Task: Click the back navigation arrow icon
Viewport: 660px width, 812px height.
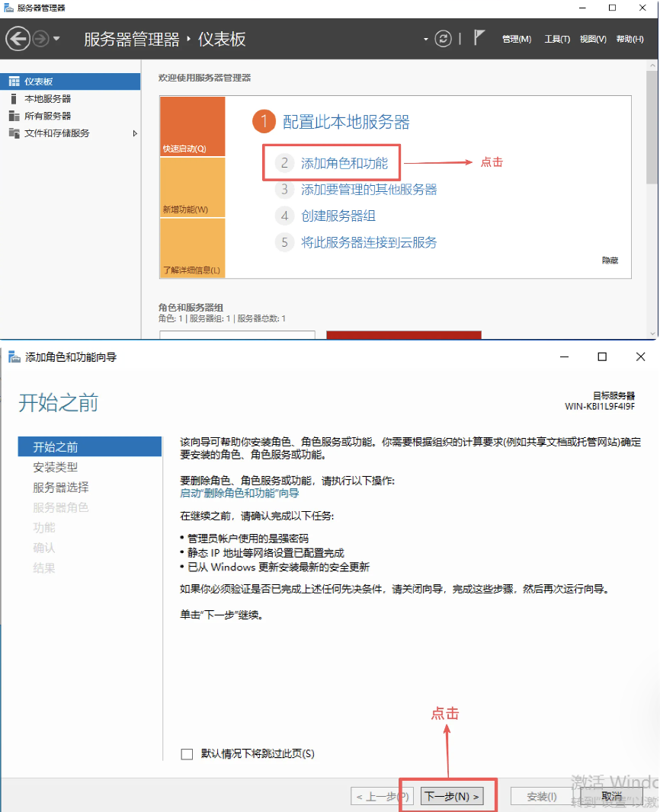Action: (x=18, y=39)
